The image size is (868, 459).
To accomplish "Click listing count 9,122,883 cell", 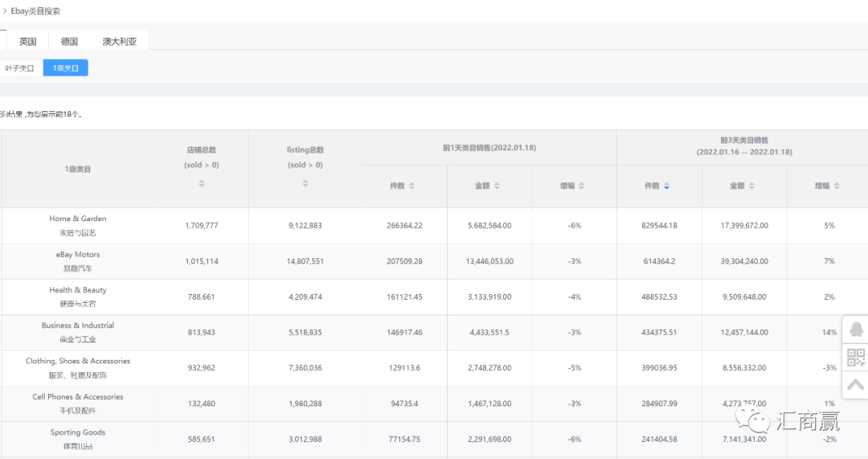I will 305,226.
